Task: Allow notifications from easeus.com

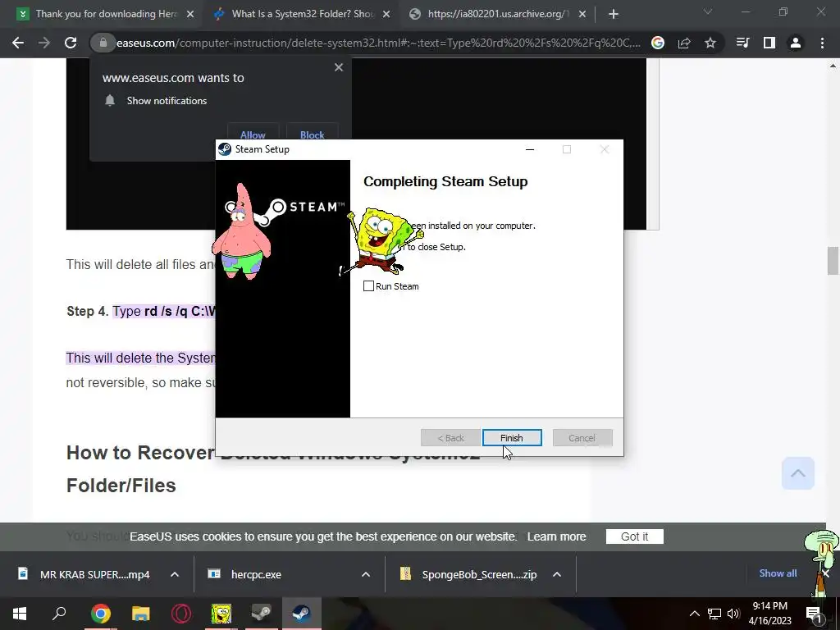Action: click(253, 132)
